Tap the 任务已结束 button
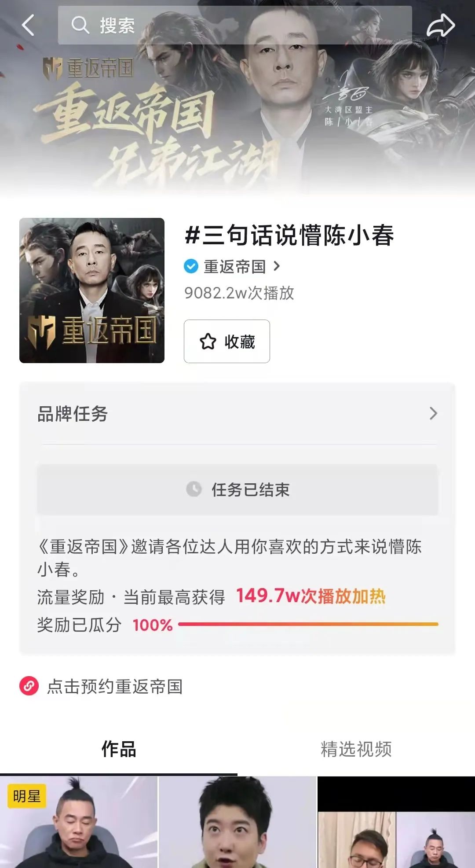The width and height of the screenshot is (475, 868). pyautogui.click(x=237, y=489)
